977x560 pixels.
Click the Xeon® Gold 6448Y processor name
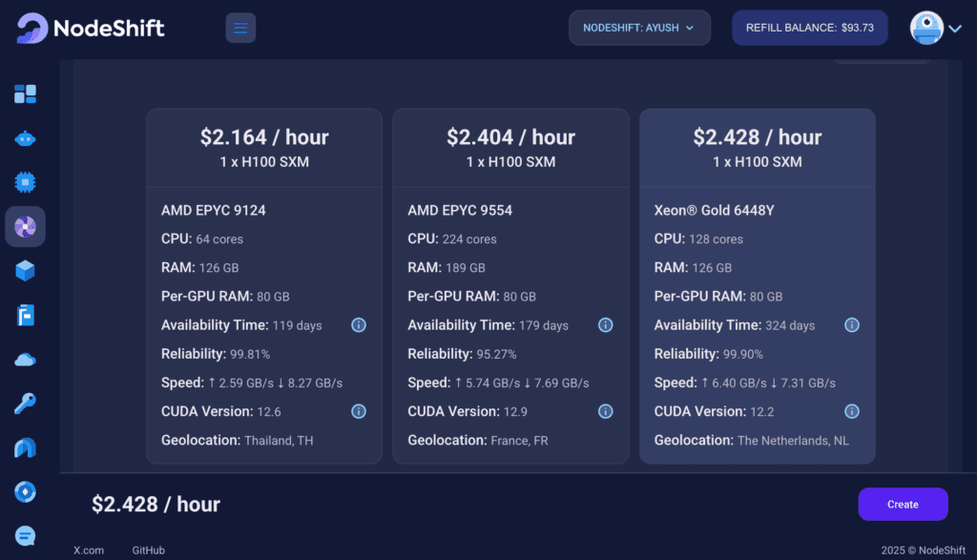tap(714, 211)
